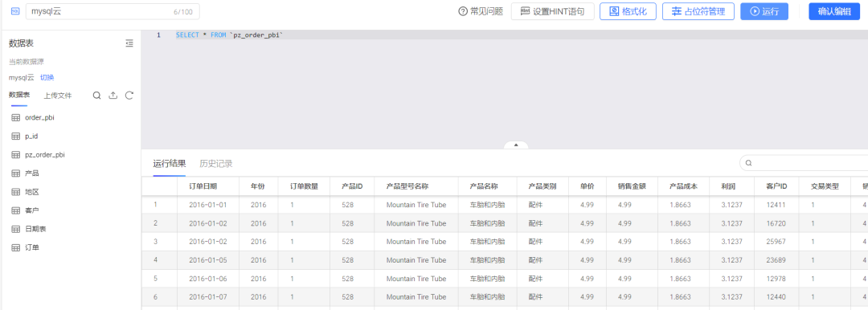Screen dimensions: 868x310
Task: Click the 产品名称 column header
Action: point(484,186)
